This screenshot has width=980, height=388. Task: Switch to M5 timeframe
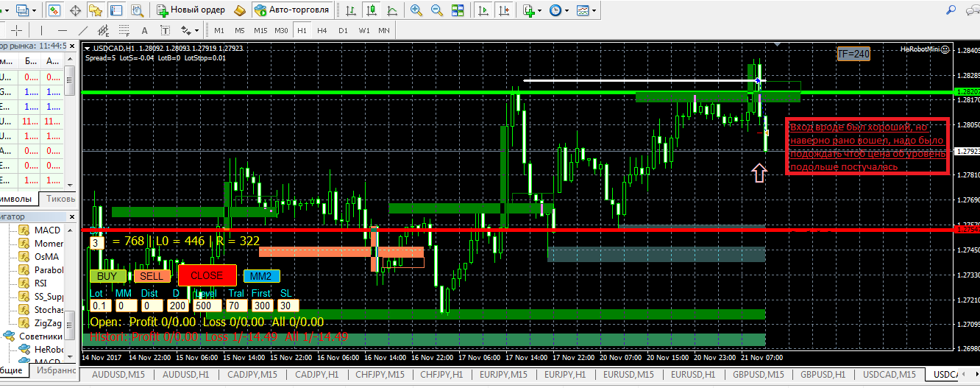click(x=240, y=30)
